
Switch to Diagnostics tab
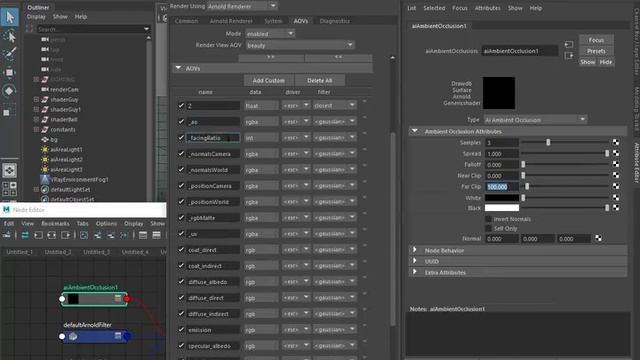[335, 21]
